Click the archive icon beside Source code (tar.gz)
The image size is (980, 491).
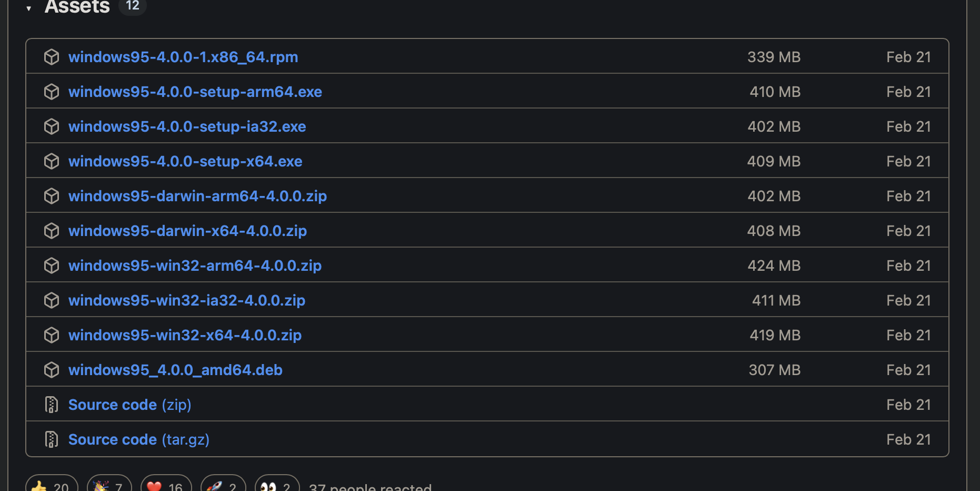pos(52,439)
